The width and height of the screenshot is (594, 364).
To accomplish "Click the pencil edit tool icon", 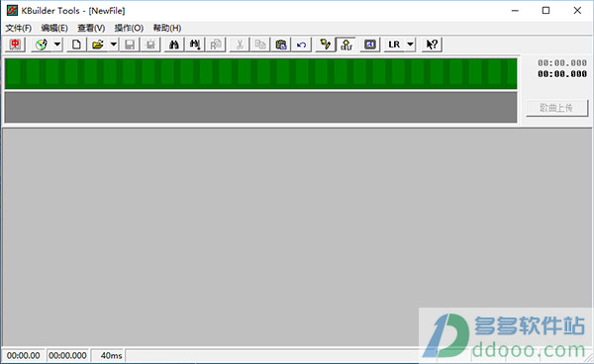I will click(325, 45).
